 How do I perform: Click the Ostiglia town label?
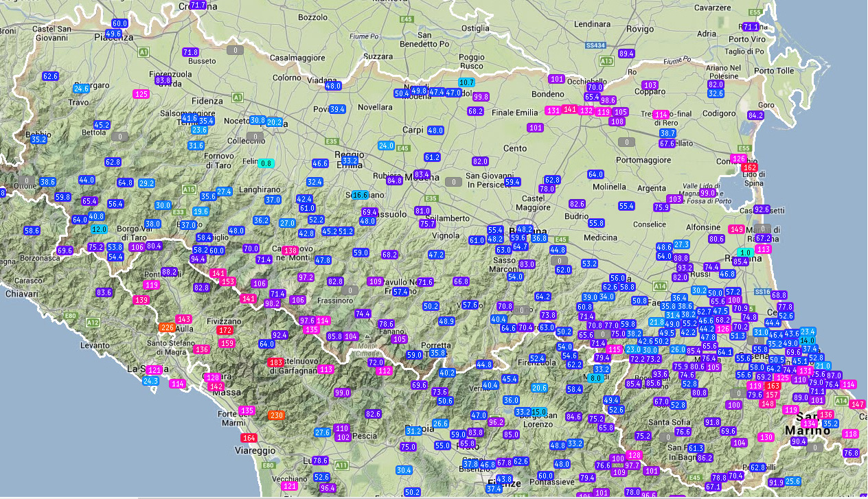tap(475, 28)
